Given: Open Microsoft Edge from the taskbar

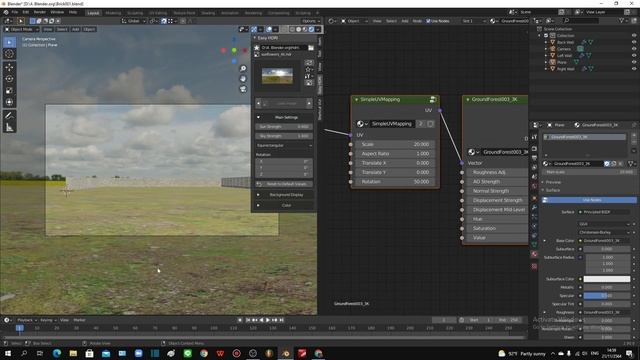Looking at the screenshot, I should (x=57, y=353).
